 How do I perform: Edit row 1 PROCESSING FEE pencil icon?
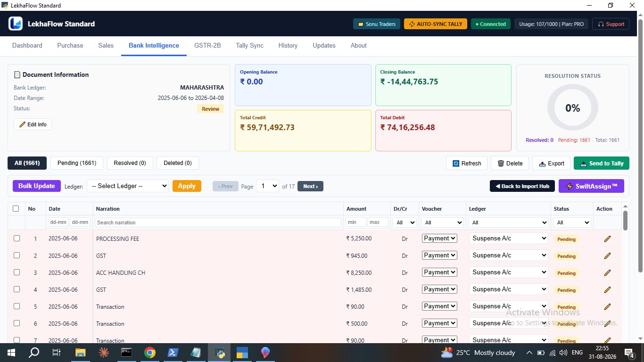tap(607, 239)
